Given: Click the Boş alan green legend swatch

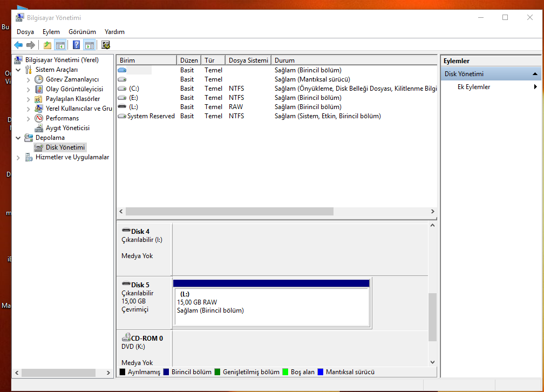Looking at the screenshot, I should click(x=285, y=372).
